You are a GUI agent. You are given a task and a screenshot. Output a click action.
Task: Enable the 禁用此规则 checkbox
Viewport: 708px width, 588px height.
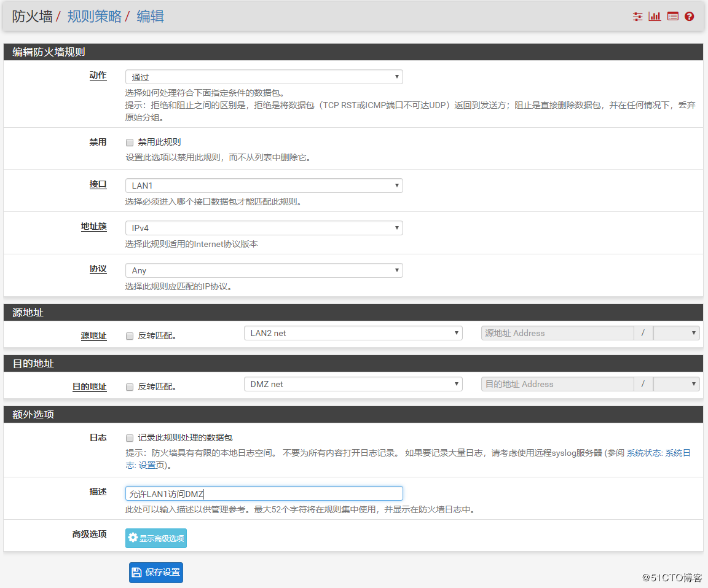pyautogui.click(x=130, y=143)
